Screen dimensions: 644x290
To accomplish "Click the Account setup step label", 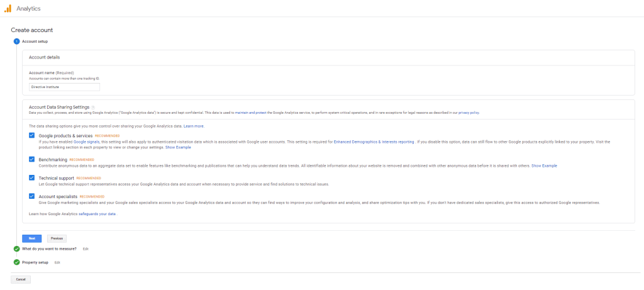I will (35, 42).
